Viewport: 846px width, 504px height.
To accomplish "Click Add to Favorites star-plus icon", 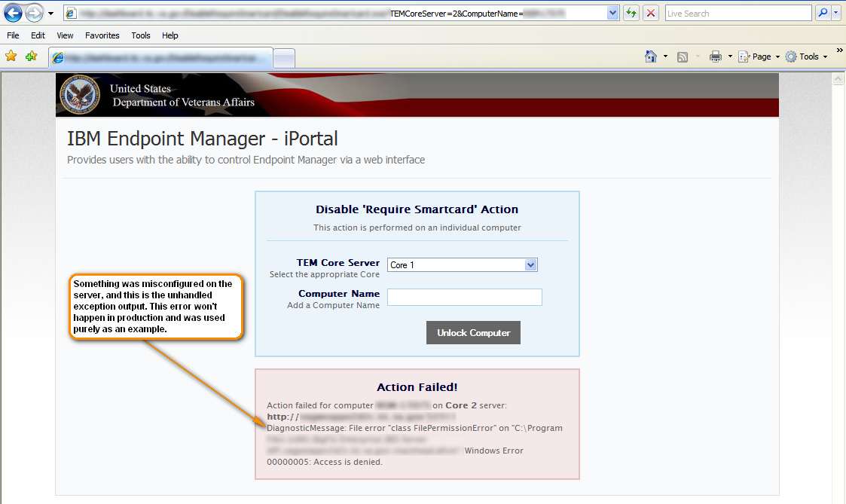I will pyautogui.click(x=32, y=56).
